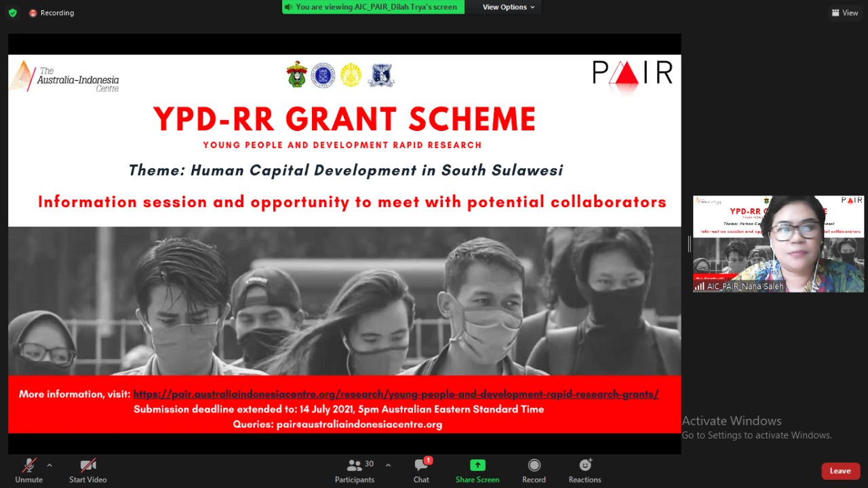The height and width of the screenshot is (488, 868).
Task: Start Video using the camera icon
Action: click(x=87, y=466)
